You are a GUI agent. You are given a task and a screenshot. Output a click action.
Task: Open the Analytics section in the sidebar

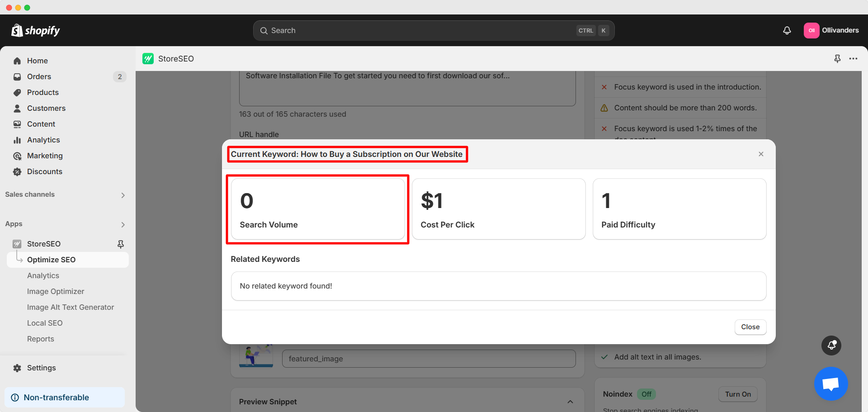[x=43, y=140]
